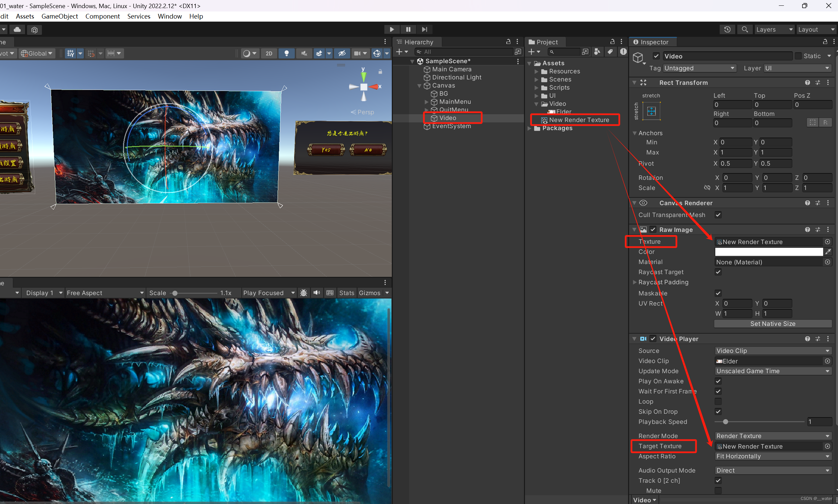Click the Game view frame debugger bug icon
The width and height of the screenshot is (838, 504).
304,293
